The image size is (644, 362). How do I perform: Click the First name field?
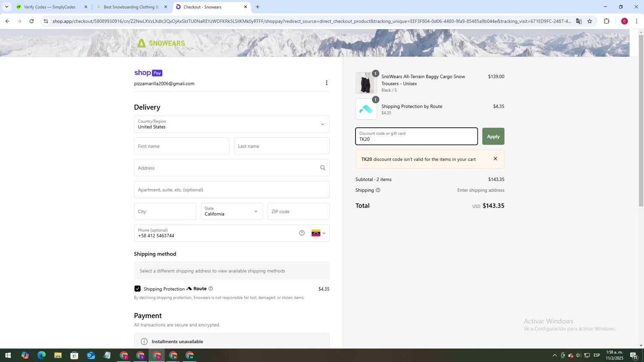coord(182,146)
